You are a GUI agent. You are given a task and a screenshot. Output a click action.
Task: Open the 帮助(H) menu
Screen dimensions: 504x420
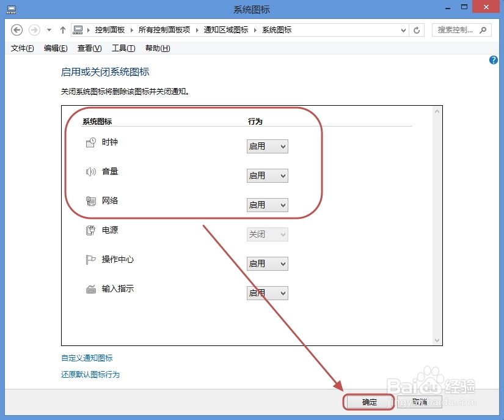click(158, 48)
